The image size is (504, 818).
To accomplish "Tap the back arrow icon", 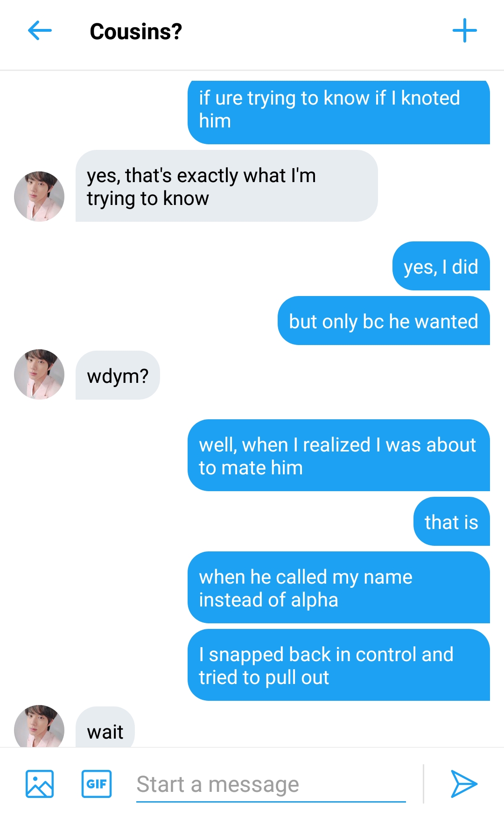I will (x=40, y=31).
